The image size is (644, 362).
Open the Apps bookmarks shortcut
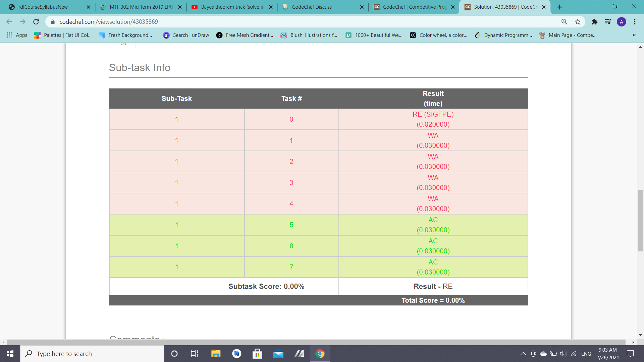coord(17,35)
